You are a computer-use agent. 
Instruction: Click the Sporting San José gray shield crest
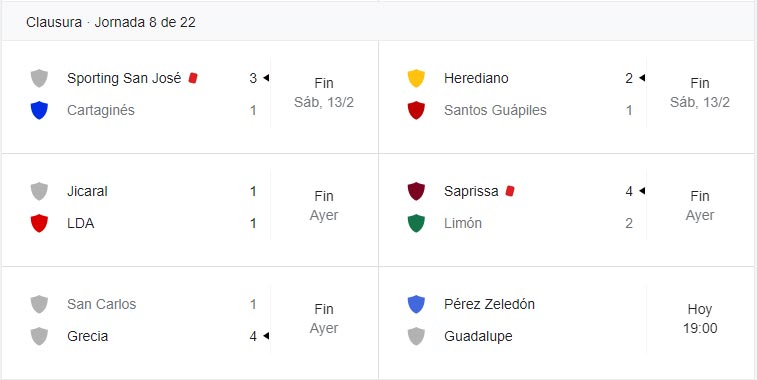(39, 78)
